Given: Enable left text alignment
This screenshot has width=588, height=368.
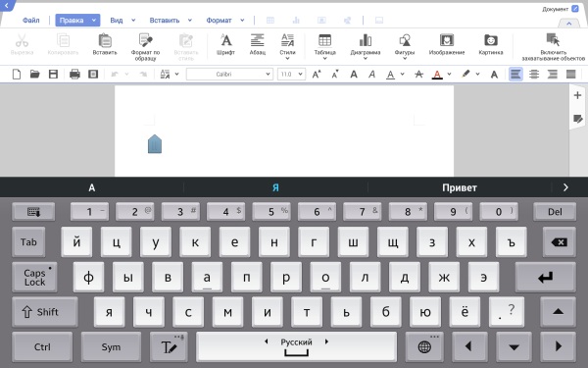Looking at the screenshot, I should 515,74.
